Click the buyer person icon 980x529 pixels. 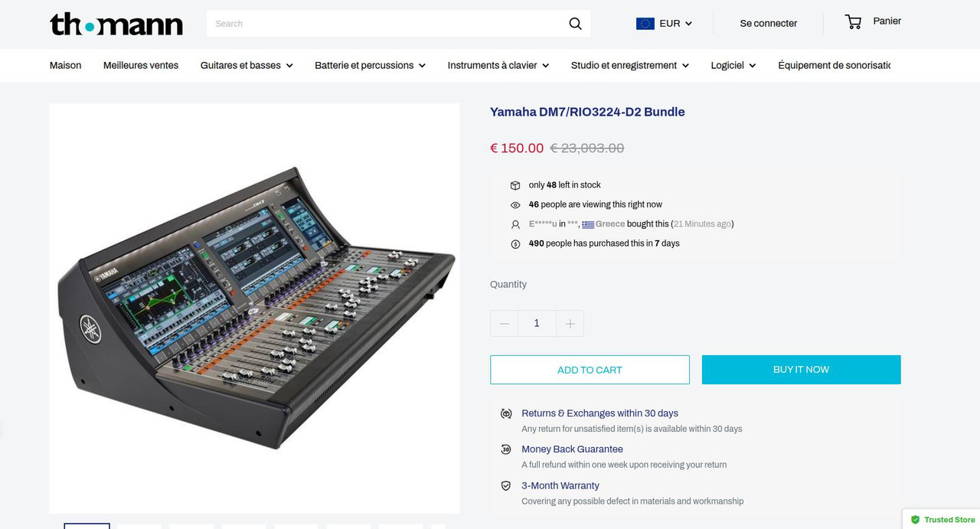[515, 224]
